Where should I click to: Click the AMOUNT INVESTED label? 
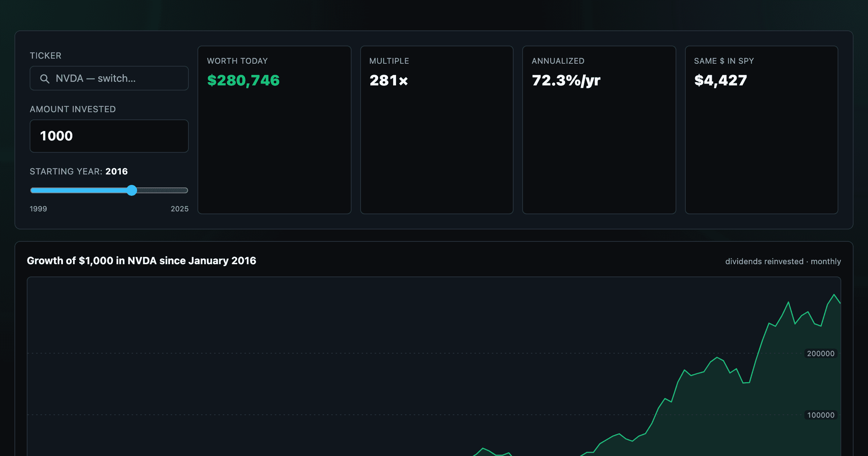click(x=73, y=109)
